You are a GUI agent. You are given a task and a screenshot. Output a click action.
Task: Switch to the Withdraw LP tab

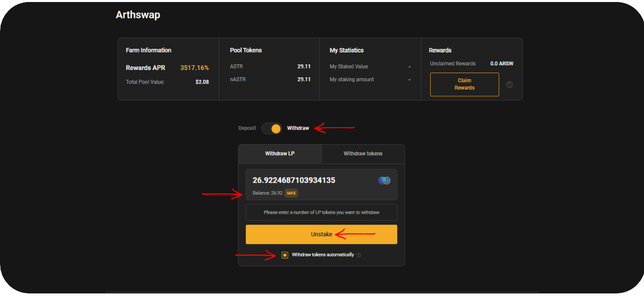[x=280, y=153]
